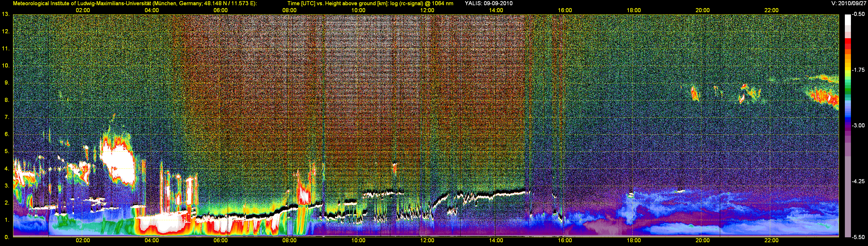Select the 'YALIS: 09-09-2010' date label
Viewport: 868px width, 246px height.
click(489, 3)
